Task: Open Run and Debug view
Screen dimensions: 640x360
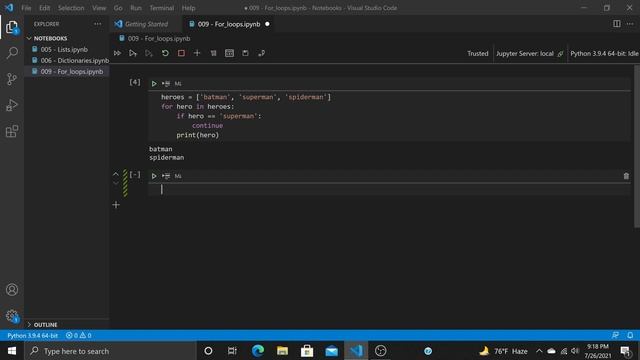Action: click(x=12, y=105)
